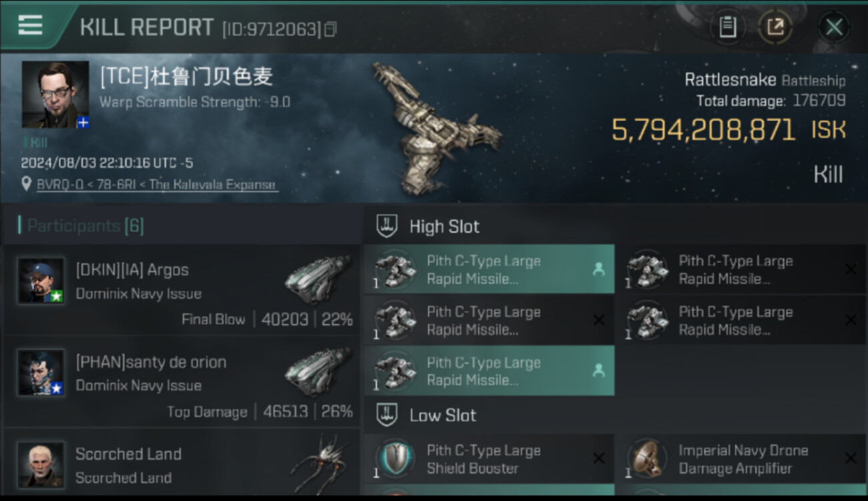Click the victim's character portrait
This screenshot has height=501, width=868.
(55, 95)
